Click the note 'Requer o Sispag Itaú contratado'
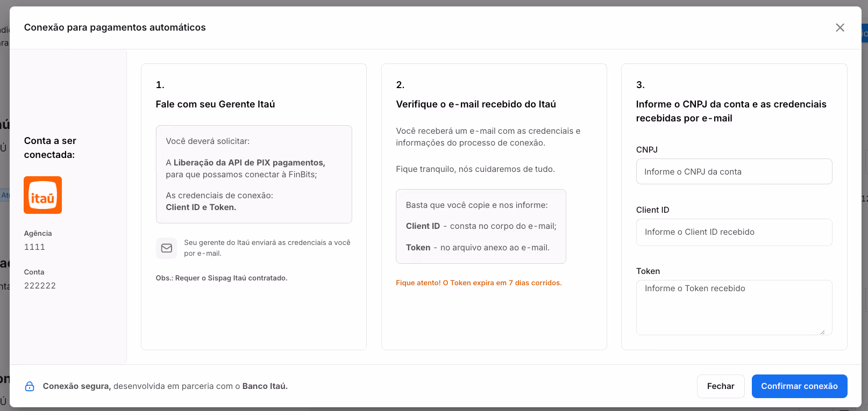The image size is (868, 411). coord(231,278)
